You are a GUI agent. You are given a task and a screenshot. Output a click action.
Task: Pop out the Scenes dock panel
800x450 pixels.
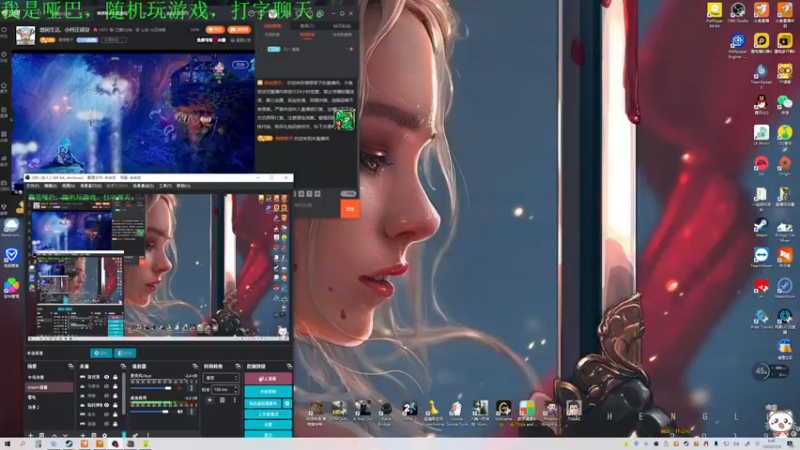[x=71, y=366]
